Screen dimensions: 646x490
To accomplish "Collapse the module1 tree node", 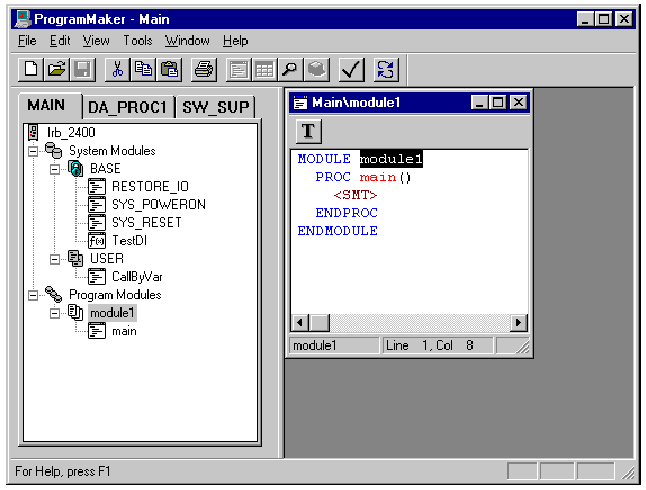I will (54, 314).
